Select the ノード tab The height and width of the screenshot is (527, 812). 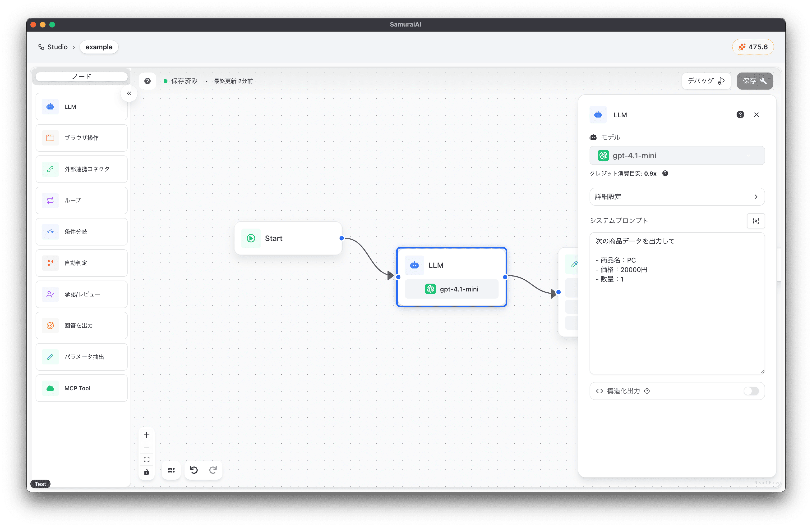[x=82, y=76]
